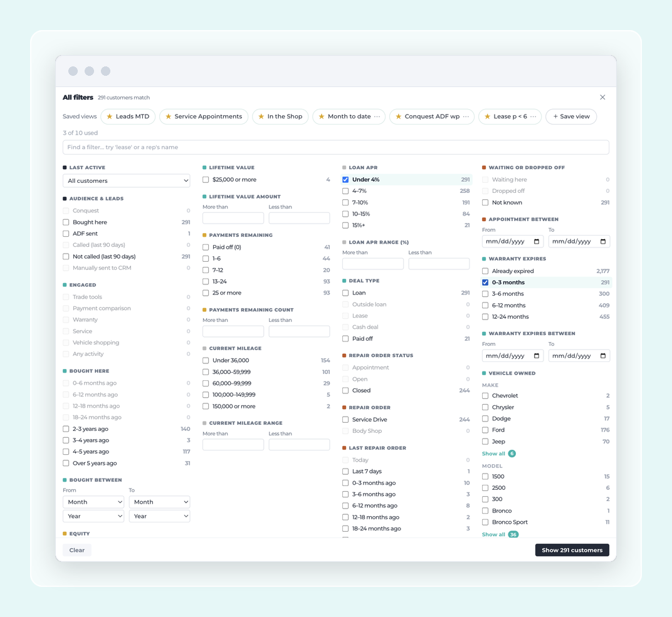Enable the Closed repair order status

(x=345, y=390)
